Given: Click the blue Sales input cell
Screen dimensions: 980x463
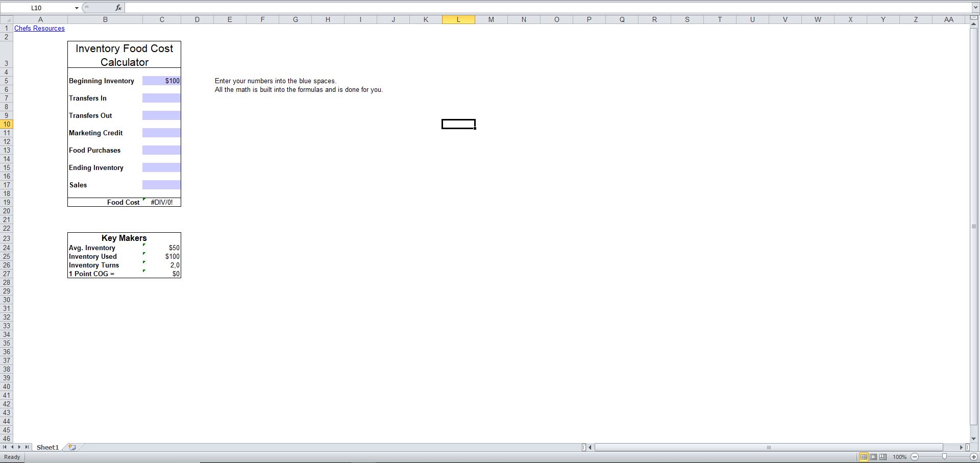Looking at the screenshot, I should click(162, 185).
